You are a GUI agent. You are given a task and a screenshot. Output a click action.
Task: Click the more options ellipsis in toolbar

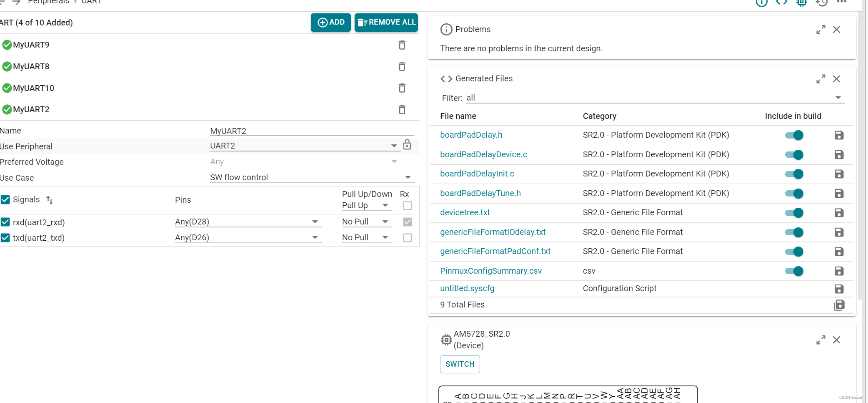[x=841, y=2]
